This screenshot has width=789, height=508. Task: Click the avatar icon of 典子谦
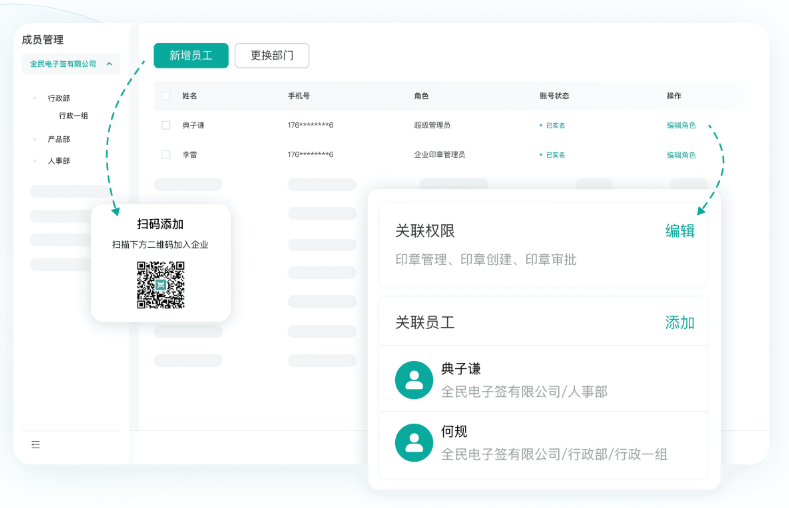pyautogui.click(x=414, y=380)
